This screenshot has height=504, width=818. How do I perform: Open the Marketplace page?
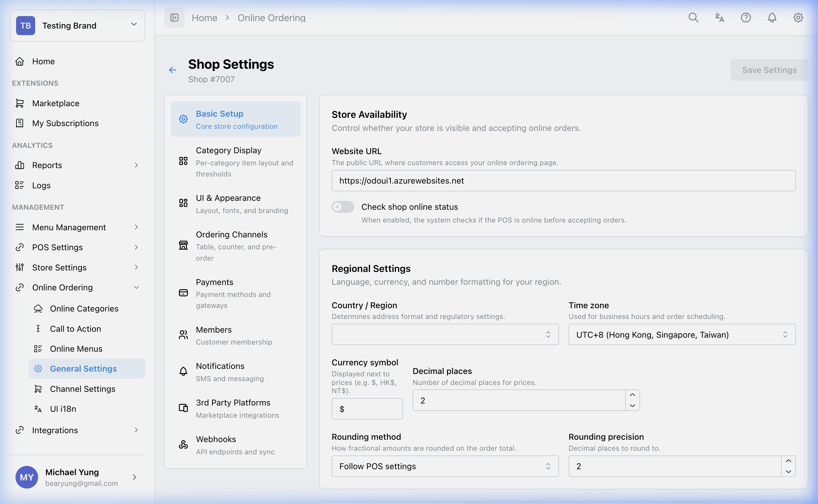coord(56,103)
